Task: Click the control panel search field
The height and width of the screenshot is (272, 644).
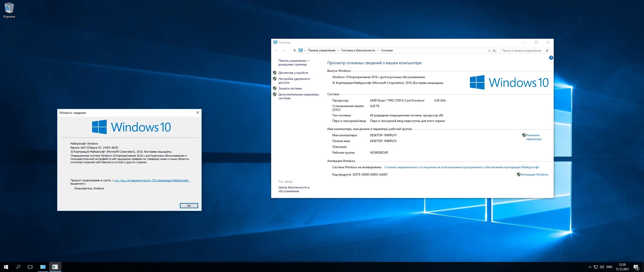Action: (522, 51)
